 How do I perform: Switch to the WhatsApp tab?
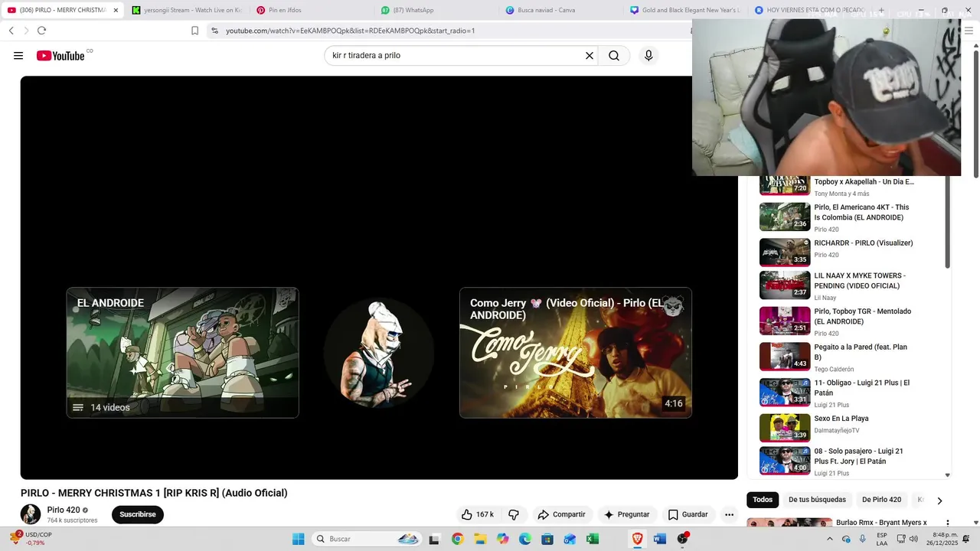pos(435,10)
